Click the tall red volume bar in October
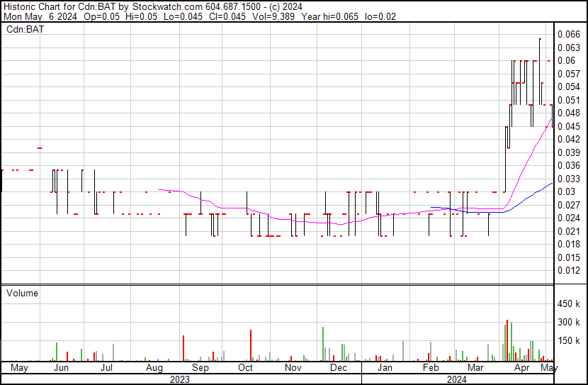Viewport: 588px width, 385px height. (251, 347)
